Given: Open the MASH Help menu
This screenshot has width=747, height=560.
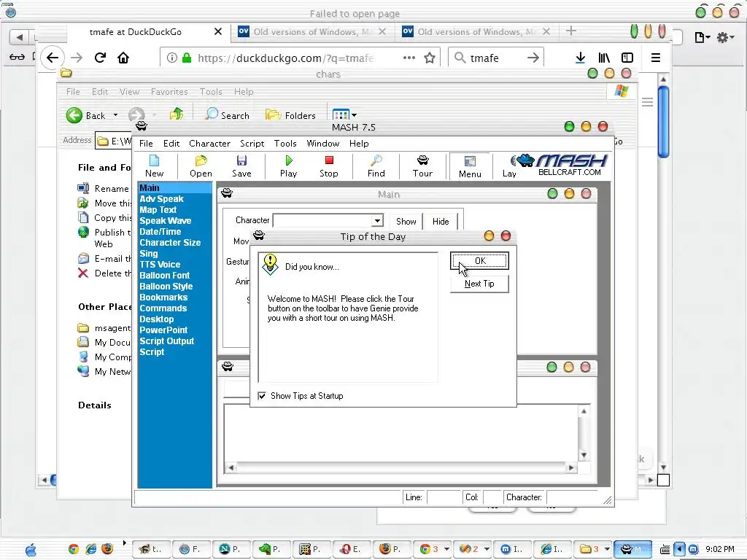Looking at the screenshot, I should (359, 144).
